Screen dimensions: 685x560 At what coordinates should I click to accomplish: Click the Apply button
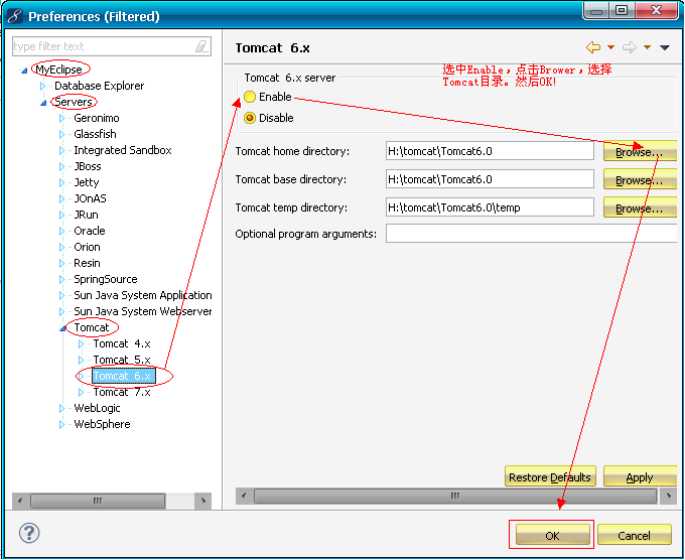click(x=640, y=477)
